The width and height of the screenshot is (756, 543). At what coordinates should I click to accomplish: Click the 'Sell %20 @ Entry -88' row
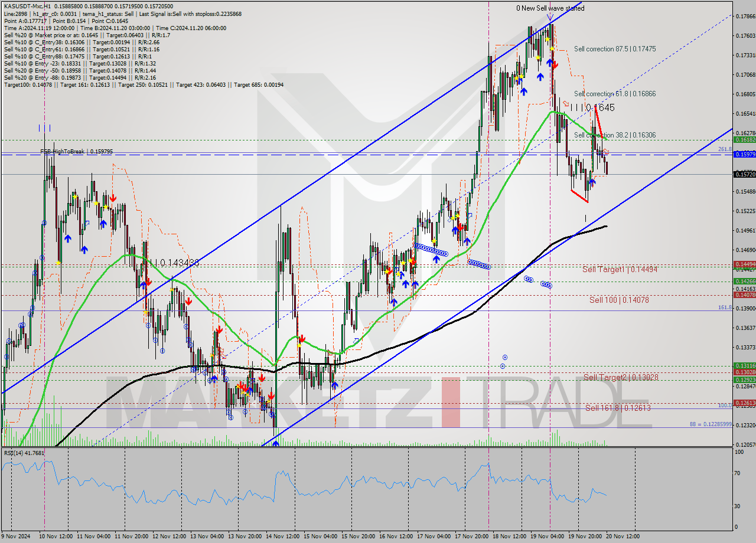[x=80, y=77]
